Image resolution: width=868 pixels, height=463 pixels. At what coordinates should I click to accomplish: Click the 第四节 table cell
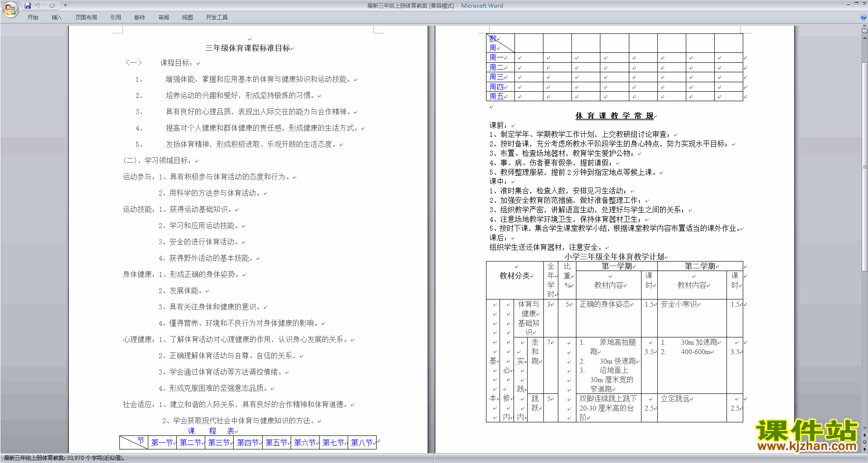coord(248,443)
